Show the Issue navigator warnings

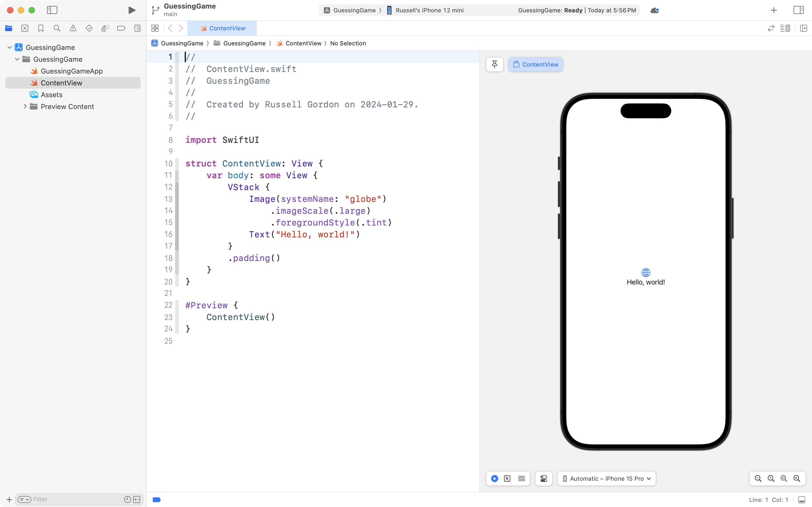[x=73, y=28]
